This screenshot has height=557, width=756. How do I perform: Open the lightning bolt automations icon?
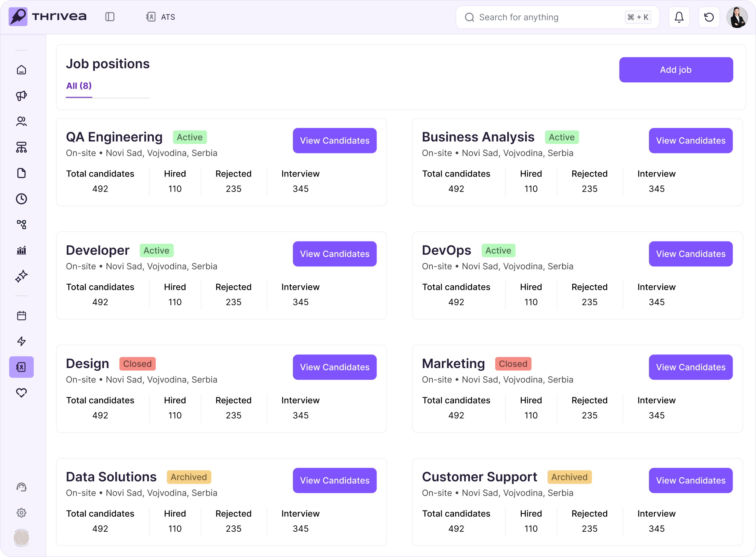coord(22,341)
